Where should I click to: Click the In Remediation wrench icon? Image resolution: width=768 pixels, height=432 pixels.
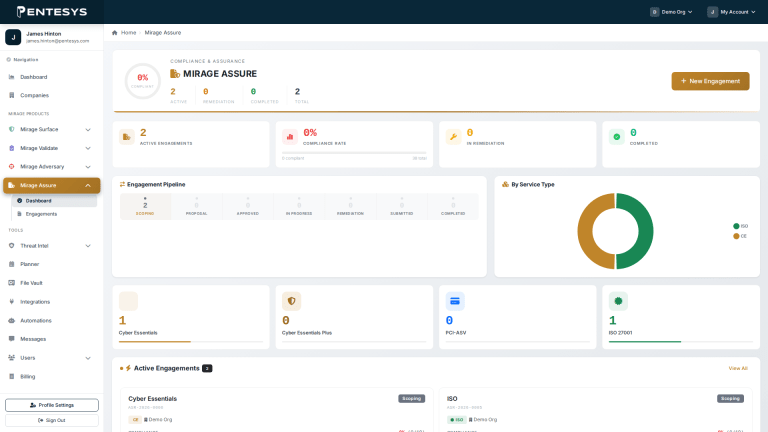click(x=454, y=137)
